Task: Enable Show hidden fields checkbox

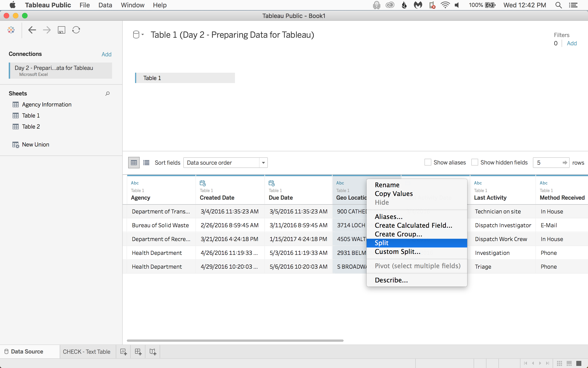Action: coord(475,162)
